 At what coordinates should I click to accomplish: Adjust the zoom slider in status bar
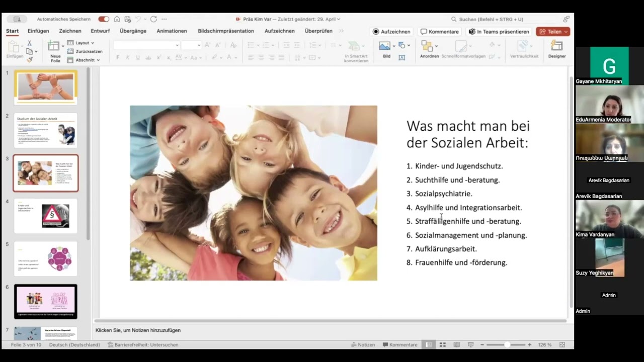(x=506, y=344)
